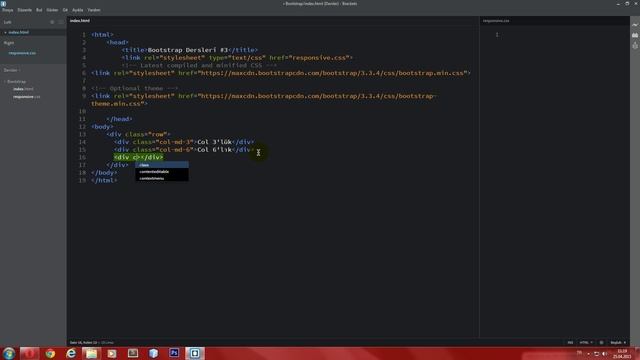Open working files settings gear icon
The height and width of the screenshot is (360, 640).
click(x=52, y=22)
